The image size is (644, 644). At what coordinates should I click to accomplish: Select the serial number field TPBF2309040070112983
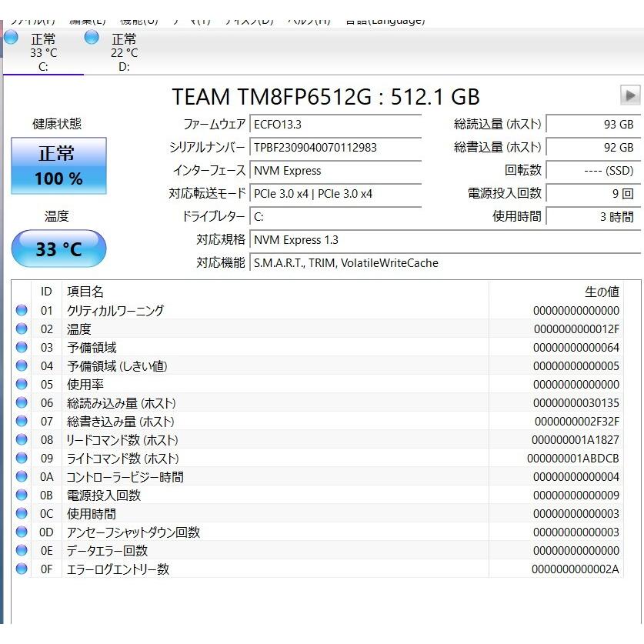point(336,148)
